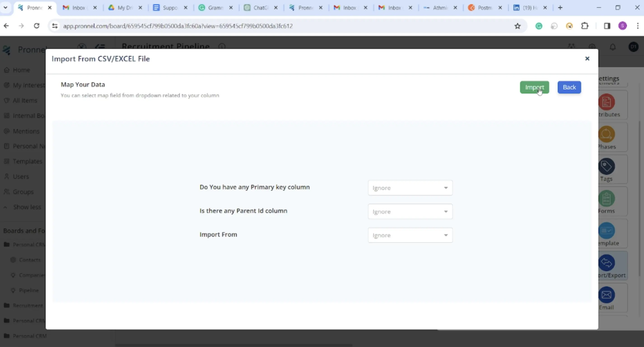Viewport: 644px width, 347px height.
Task: Click the blue Back button
Action: click(x=569, y=87)
